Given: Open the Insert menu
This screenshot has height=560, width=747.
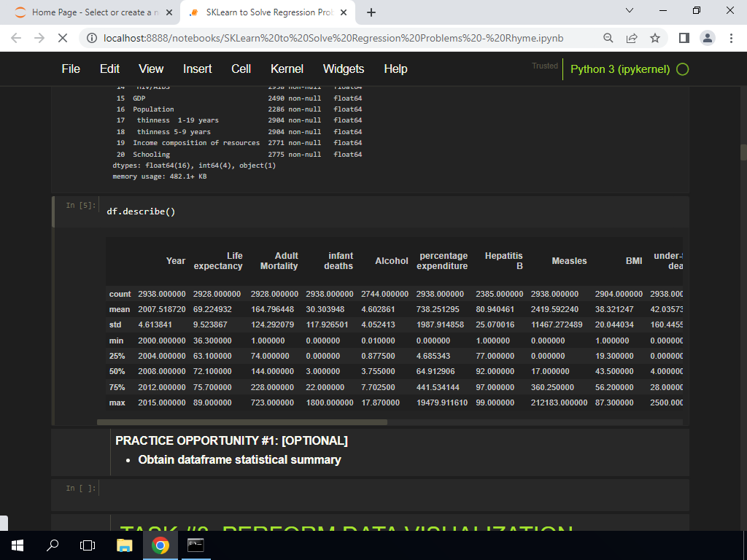Looking at the screenshot, I should pyautogui.click(x=197, y=69).
